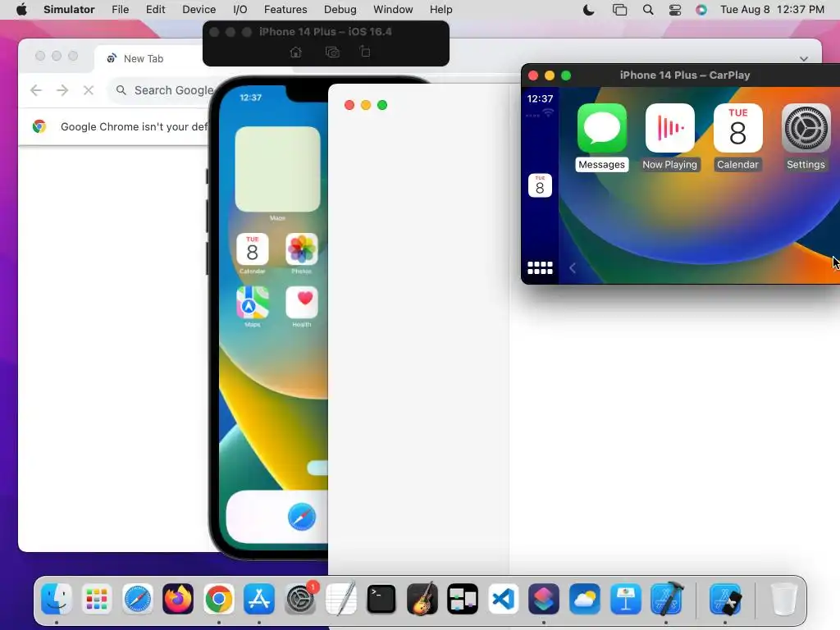The width and height of the screenshot is (840, 630).
Task: Click the Simulator icon in the Dock
Action: point(725,598)
